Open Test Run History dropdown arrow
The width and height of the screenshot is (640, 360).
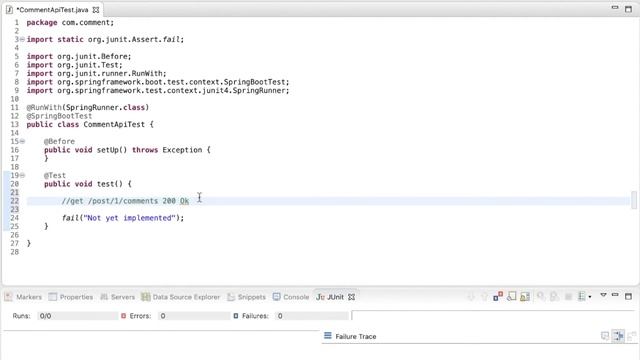[x=590, y=297]
